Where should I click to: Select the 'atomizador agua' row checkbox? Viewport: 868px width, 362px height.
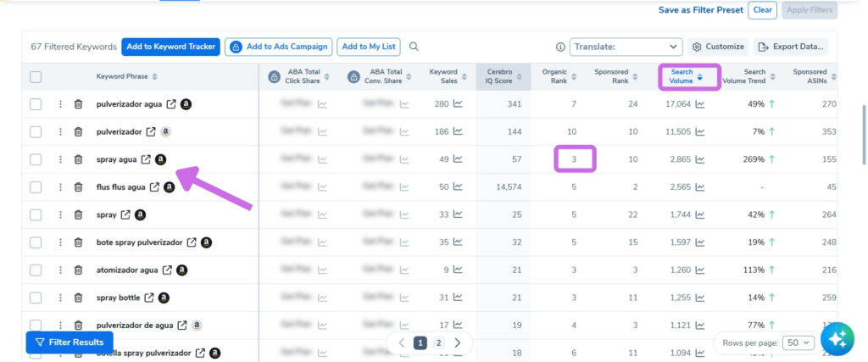[36, 270]
